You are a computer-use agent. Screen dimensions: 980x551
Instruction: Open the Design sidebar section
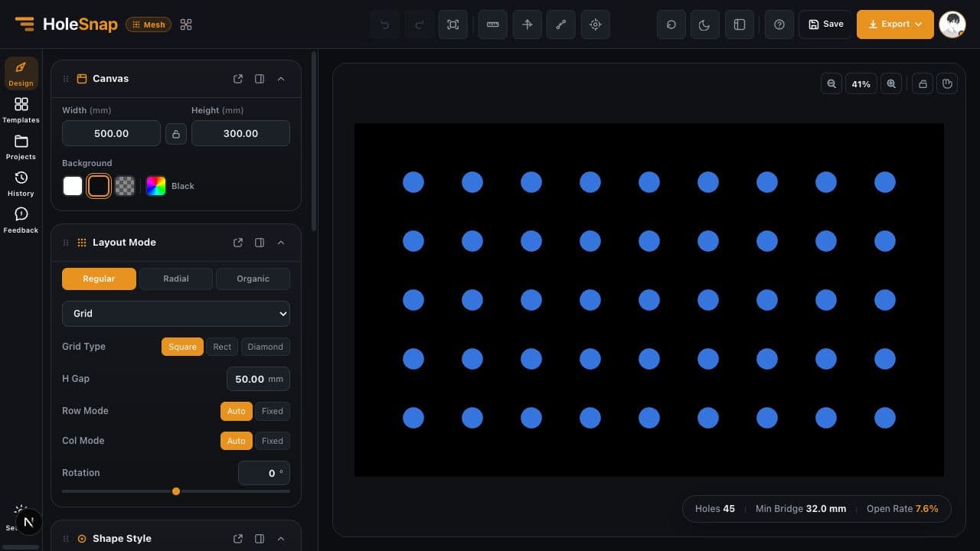coord(21,73)
